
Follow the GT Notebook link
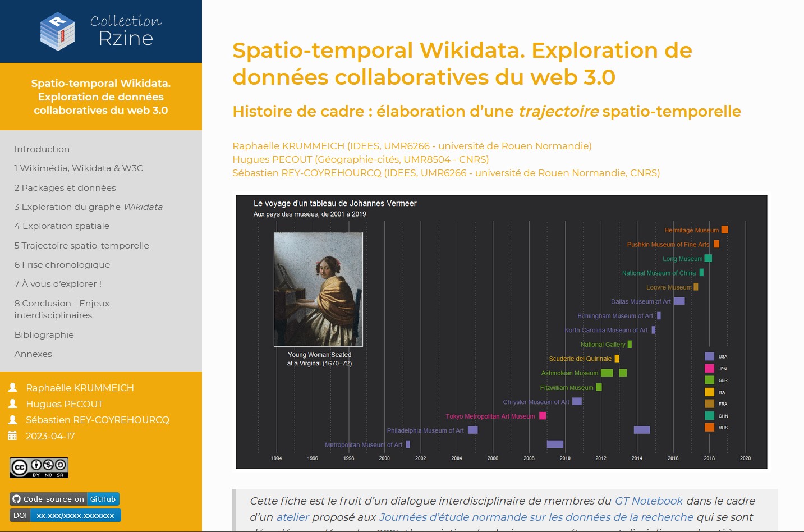649,501
